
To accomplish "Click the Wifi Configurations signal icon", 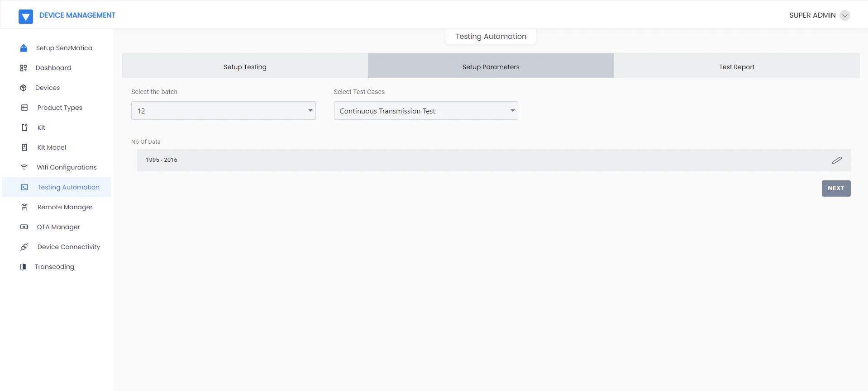I will point(24,167).
